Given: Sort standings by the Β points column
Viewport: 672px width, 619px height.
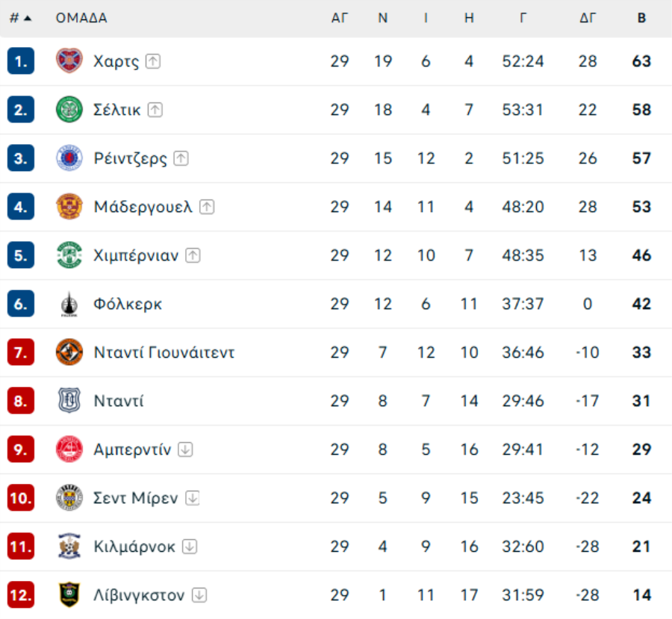Looking at the screenshot, I should point(641,18).
